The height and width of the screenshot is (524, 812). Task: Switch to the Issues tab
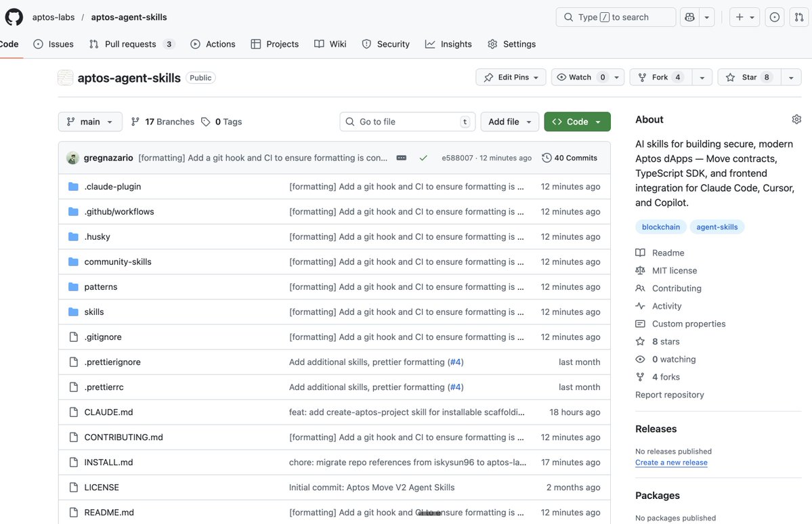(54, 44)
